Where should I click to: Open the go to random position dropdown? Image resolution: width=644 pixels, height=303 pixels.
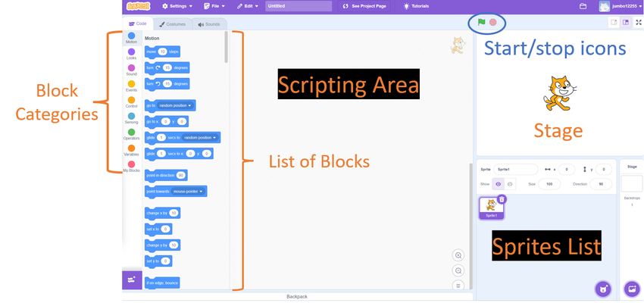[x=176, y=105]
